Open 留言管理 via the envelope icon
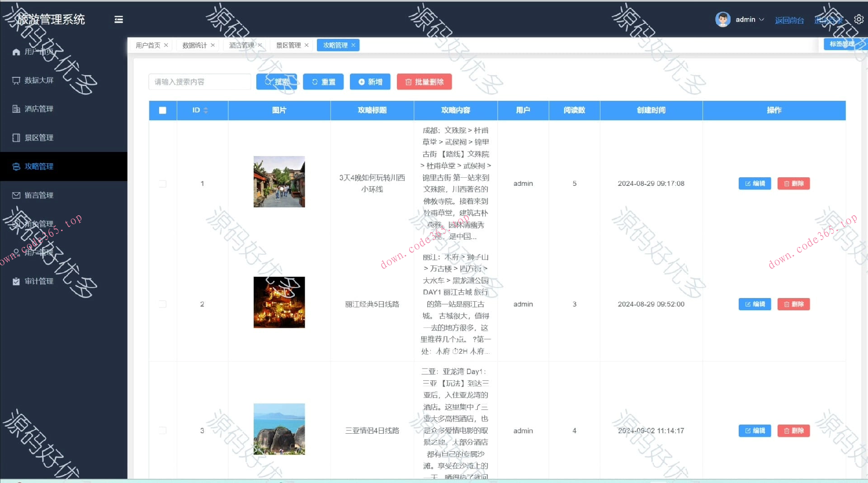 coord(40,195)
